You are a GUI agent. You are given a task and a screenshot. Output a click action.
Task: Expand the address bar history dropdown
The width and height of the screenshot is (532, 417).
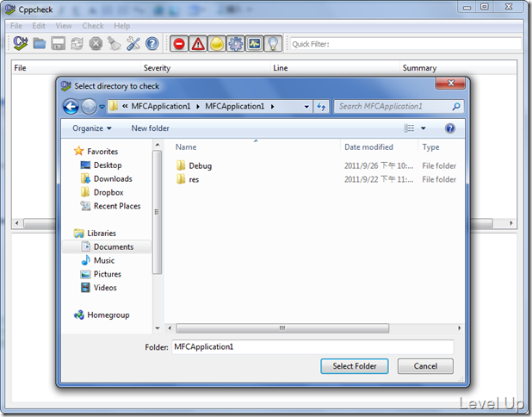[x=306, y=107]
